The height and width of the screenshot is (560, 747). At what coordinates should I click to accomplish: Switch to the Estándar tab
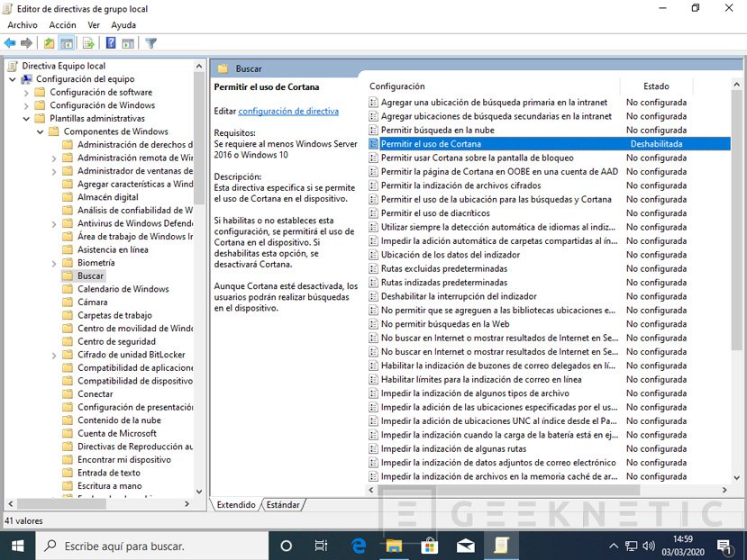coord(283,505)
